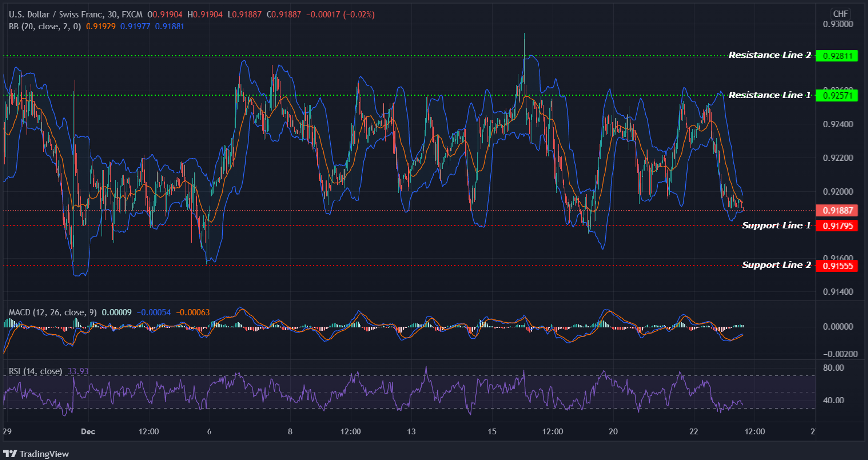Click the RSI value 33.93 in the legend
The height and width of the screenshot is (460, 868).
(79, 371)
